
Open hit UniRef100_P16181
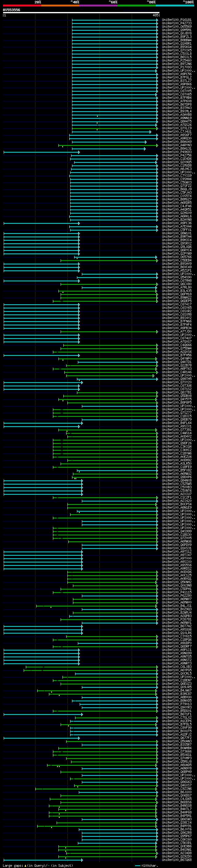coord(176,20)
